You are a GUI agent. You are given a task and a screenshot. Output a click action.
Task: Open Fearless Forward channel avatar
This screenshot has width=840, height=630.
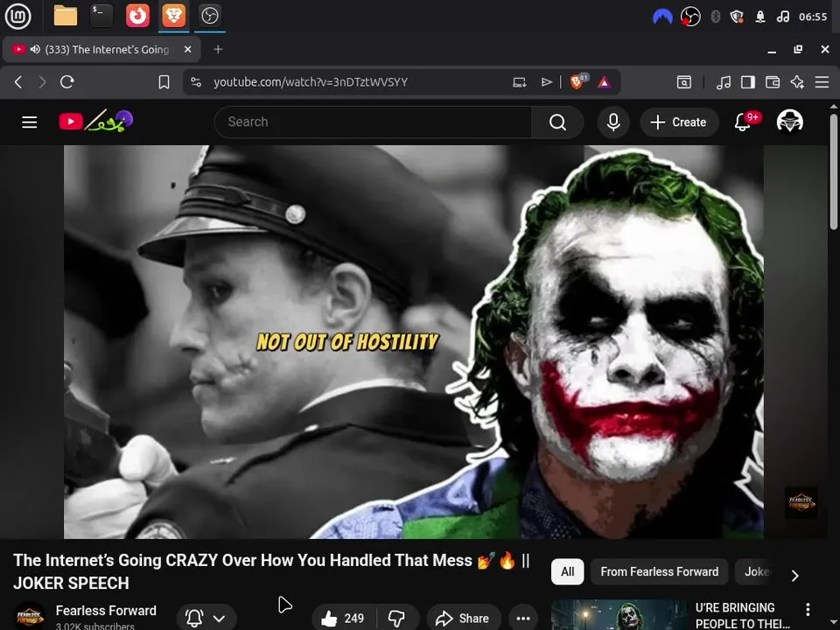[29, 616]
